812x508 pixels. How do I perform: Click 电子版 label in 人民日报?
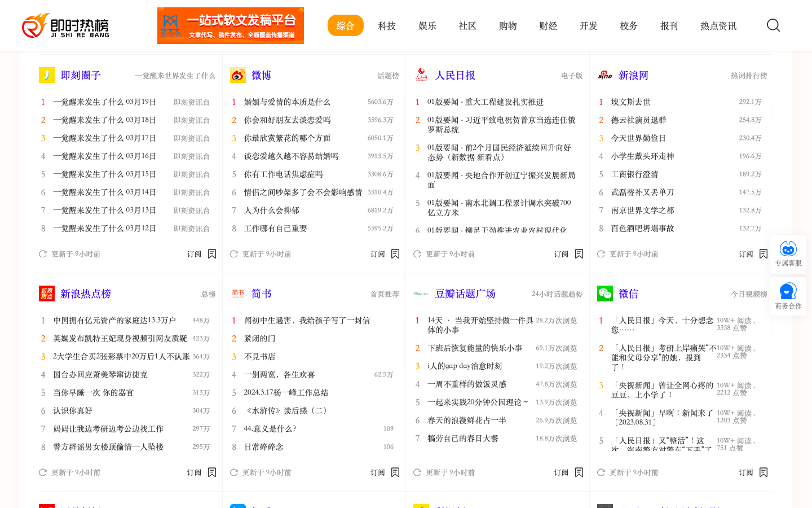coord(572,76)
